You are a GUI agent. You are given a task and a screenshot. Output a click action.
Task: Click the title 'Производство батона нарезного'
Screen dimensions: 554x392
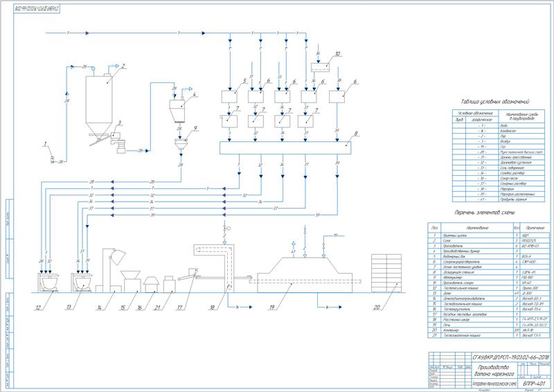[x=493, y=371]
